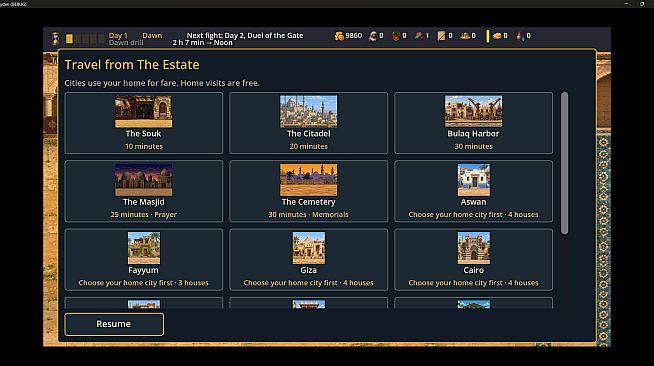654x366 pixels.
Task: Click the resource icon showing count 1
Action: coord(419,36)
